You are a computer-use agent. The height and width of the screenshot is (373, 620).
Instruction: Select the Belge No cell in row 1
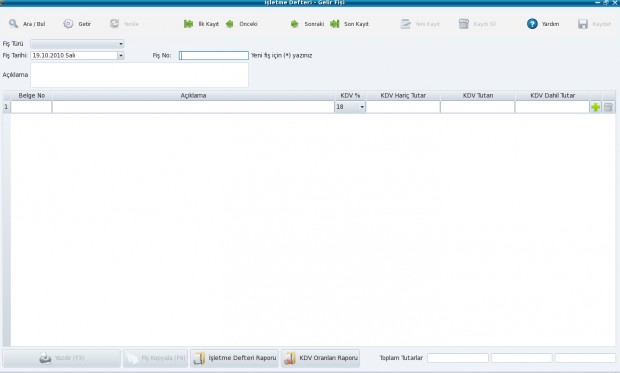pos(31,107)
